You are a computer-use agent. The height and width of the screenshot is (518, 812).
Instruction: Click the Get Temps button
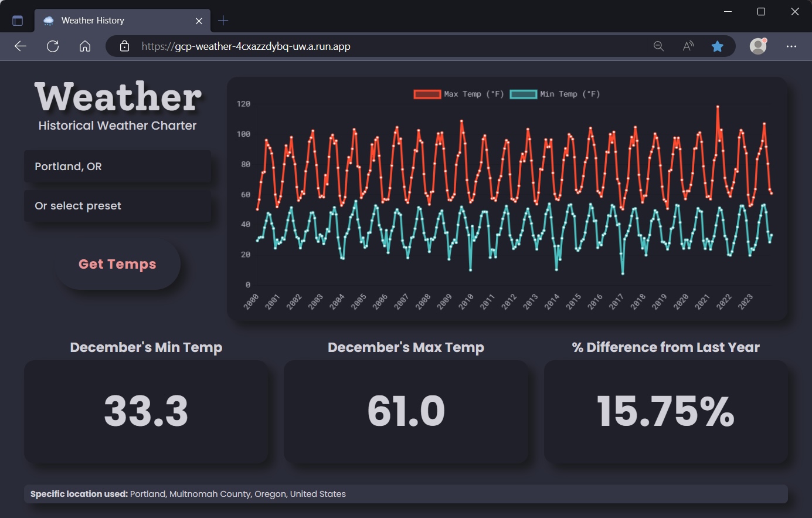pos(117,264)
